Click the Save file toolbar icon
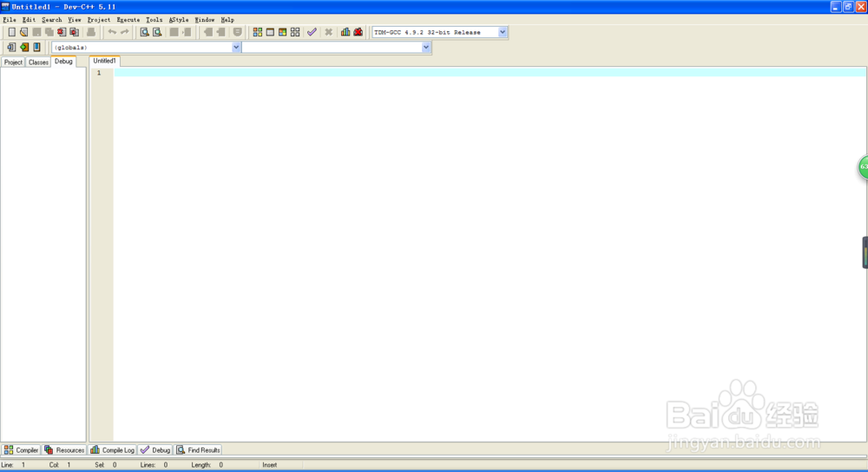 [x=36, y=32]
